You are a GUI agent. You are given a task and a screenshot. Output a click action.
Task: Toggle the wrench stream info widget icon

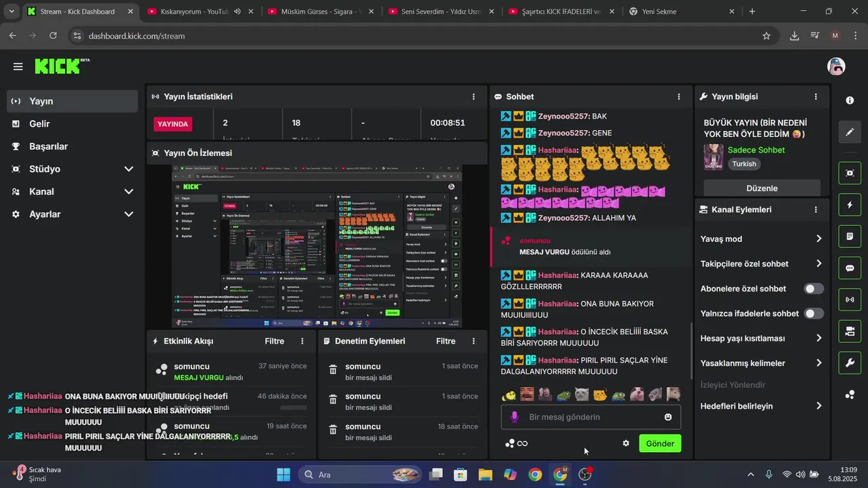pos(850,363)
